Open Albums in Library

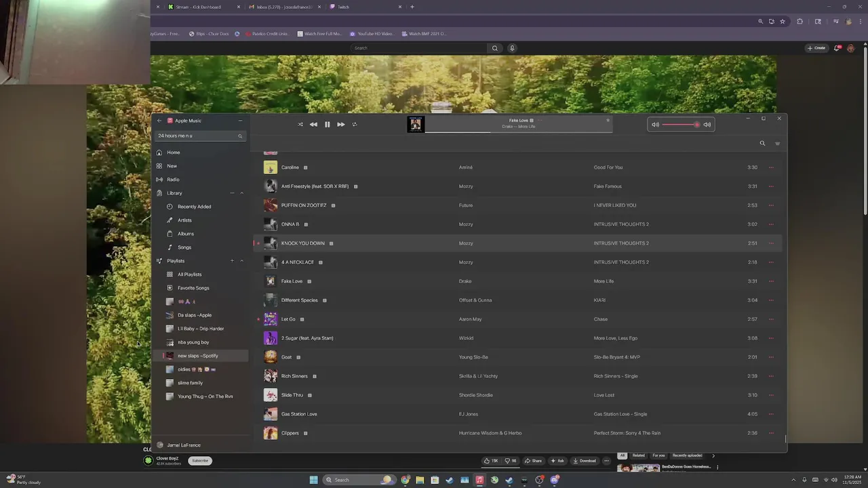pos(200,234)
